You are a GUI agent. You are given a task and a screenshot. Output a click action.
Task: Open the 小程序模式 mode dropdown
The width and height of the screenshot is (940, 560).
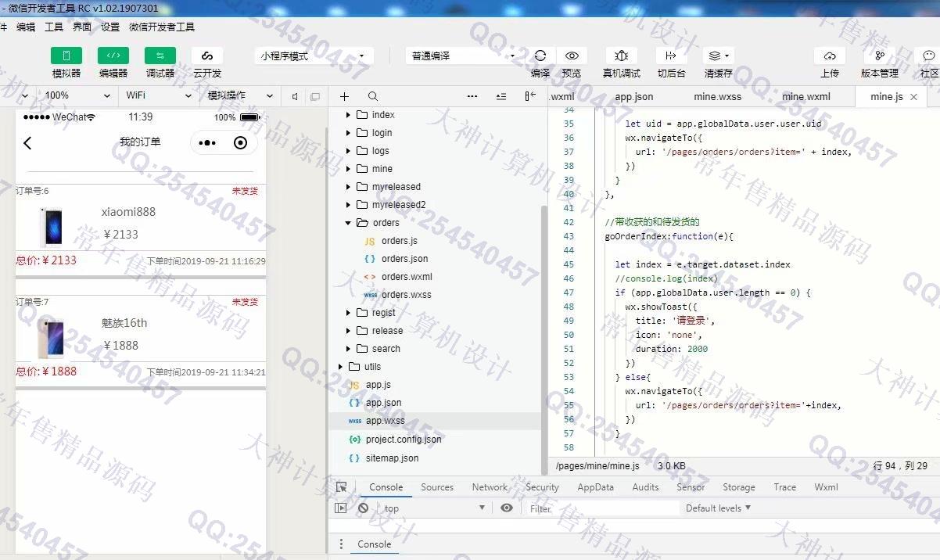click(x=313, y=56)
